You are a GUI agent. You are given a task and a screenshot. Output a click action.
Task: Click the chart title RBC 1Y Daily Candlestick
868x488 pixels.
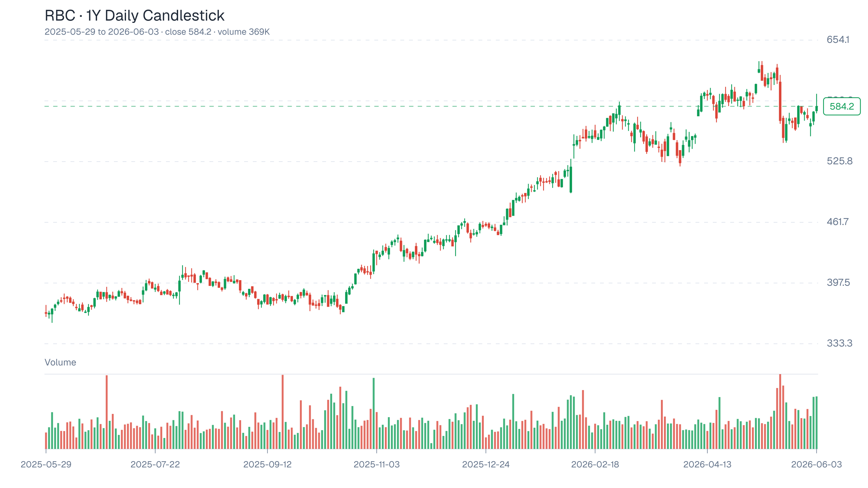(134, 15)
